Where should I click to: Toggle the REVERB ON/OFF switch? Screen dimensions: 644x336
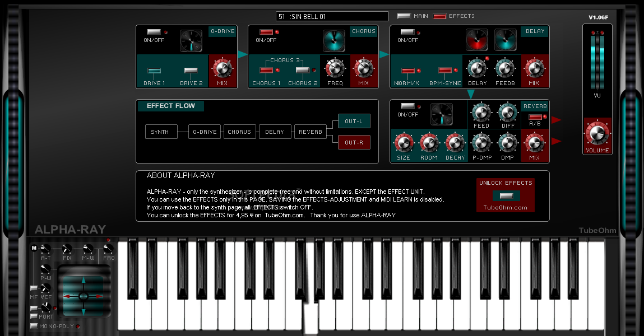pos(408,106)
